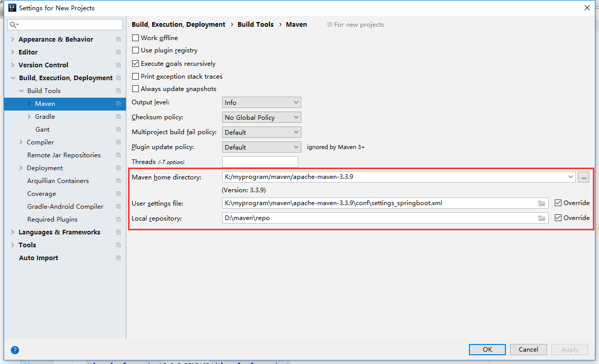Enable Use plugin registry checkbox

(135, 50)
